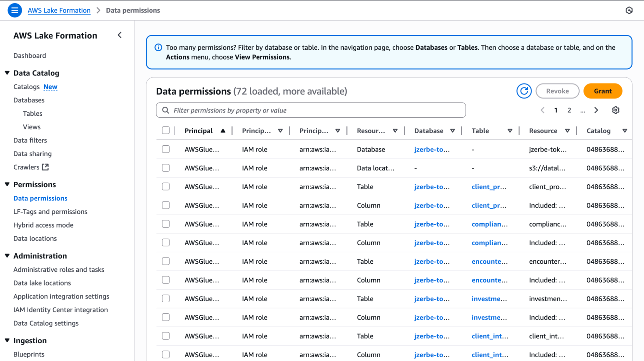
Task: Refresh the Data permissions table
Action: tap(524, 91)
